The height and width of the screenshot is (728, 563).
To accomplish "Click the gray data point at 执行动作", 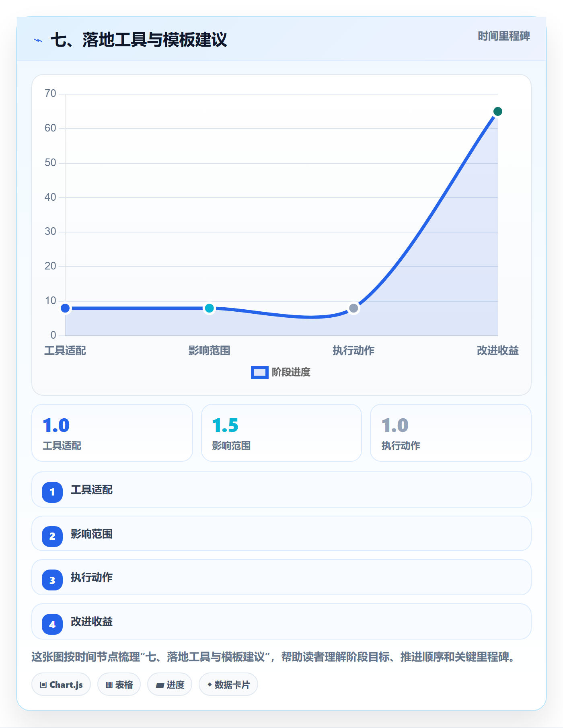I will [x=353, y=308].
